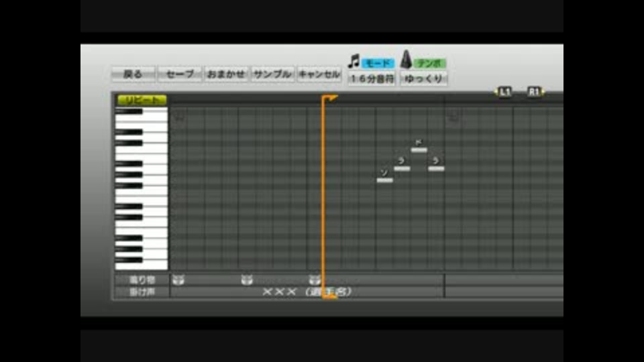The height and width of the screenshot is (362, 644).
Task: Click the blue モード label
Action: pos(378,63)
